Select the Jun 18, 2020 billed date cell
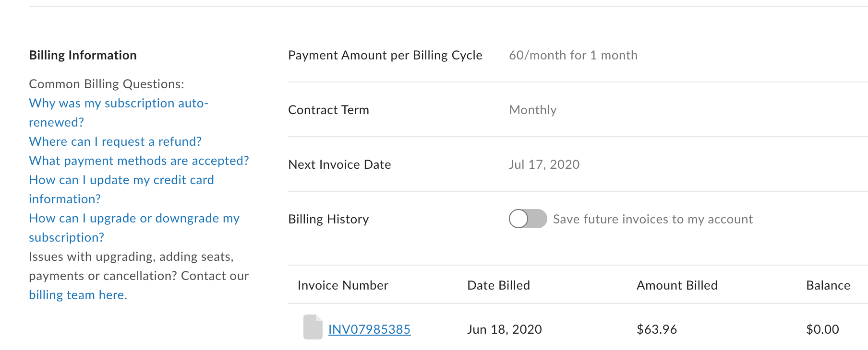 [x=504, y=329]
